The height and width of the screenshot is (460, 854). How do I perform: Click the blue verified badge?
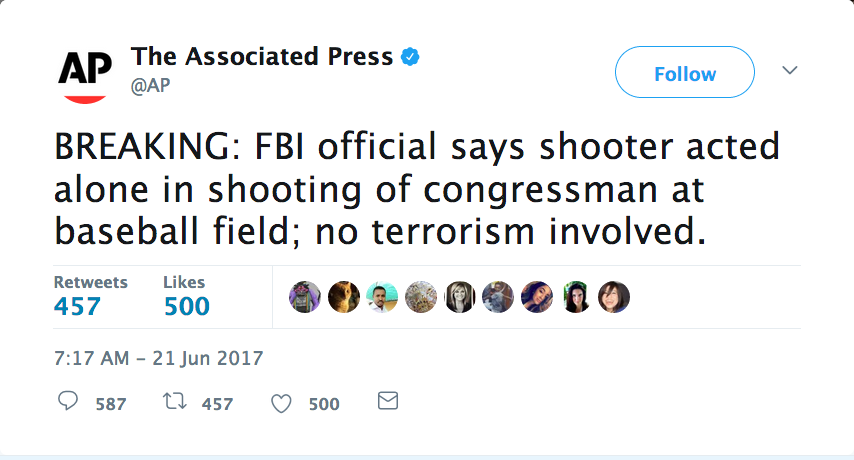pyautogui.click(x=410, y=57)
